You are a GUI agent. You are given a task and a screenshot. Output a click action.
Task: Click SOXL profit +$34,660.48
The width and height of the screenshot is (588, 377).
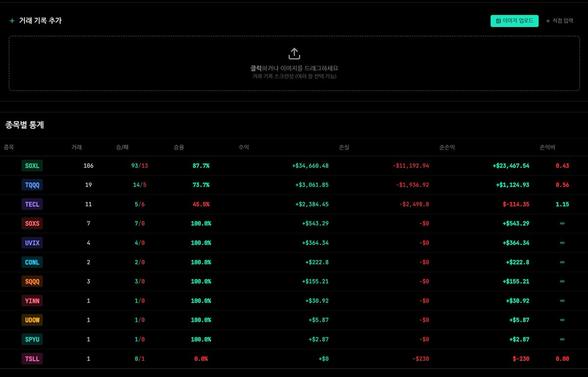tap(310, 166)
